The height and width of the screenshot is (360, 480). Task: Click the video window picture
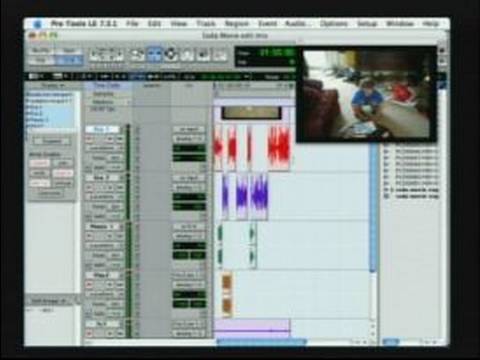366,94
